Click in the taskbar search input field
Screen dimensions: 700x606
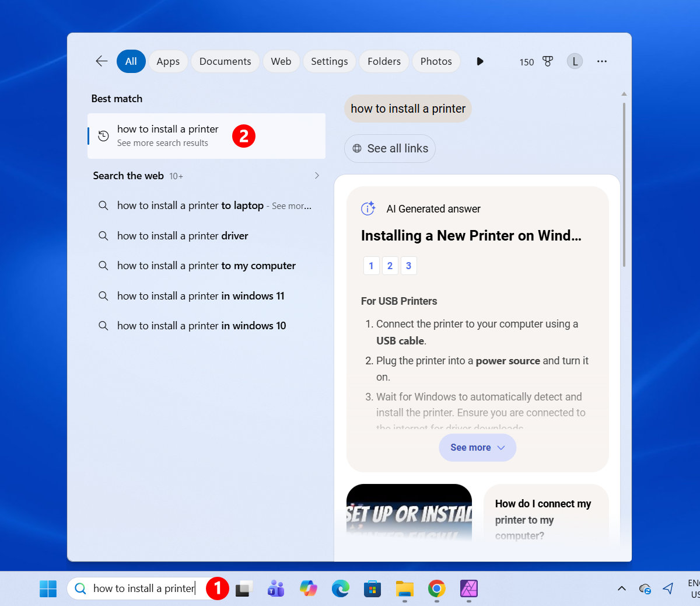(x=145, y=588)
